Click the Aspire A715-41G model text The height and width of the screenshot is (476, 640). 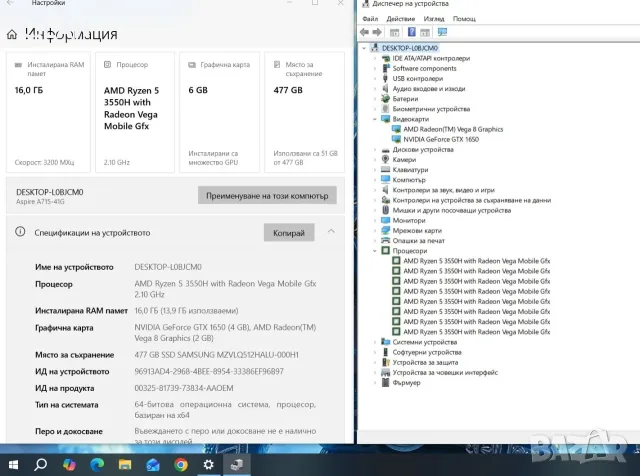[x=40, y=202]
